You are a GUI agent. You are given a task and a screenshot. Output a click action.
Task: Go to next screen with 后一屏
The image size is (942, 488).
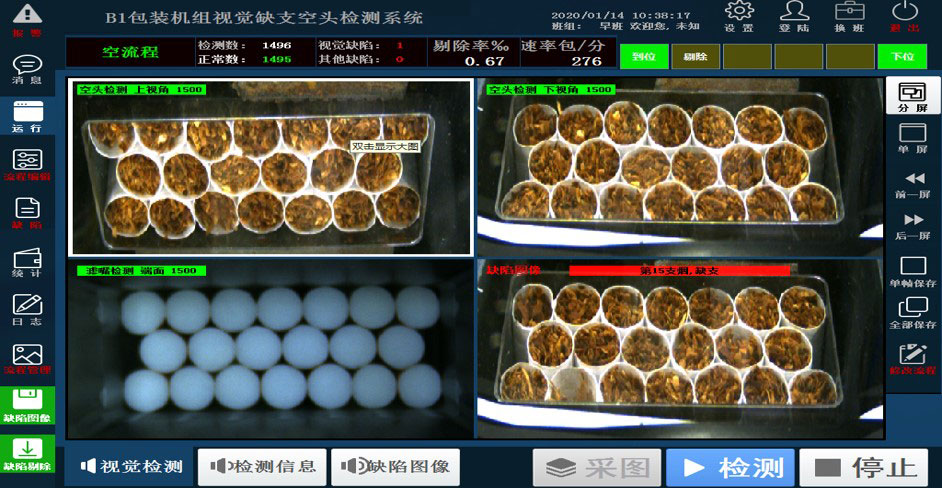(913, 225)
